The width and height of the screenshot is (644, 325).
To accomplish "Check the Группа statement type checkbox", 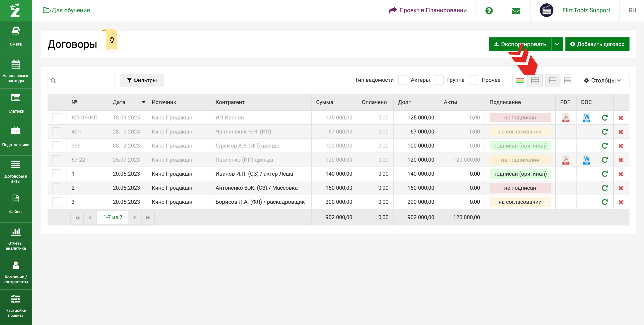I will [439, 80].
